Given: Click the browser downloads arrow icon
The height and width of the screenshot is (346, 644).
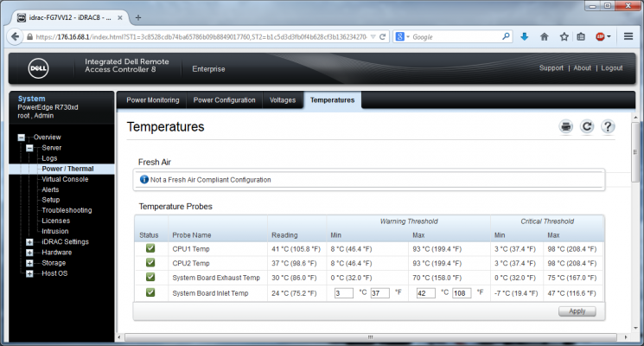Looking at the screenshot, I should 525,36.
